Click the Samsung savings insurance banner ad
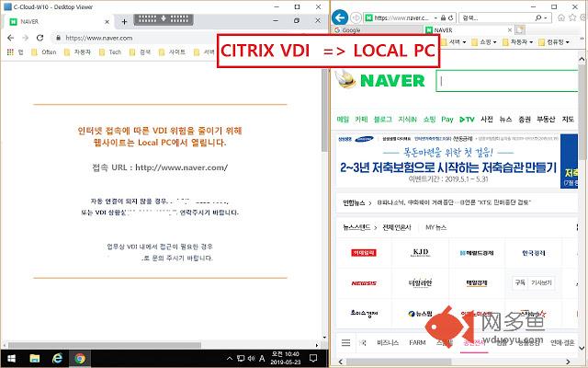 tap(448, 162)
